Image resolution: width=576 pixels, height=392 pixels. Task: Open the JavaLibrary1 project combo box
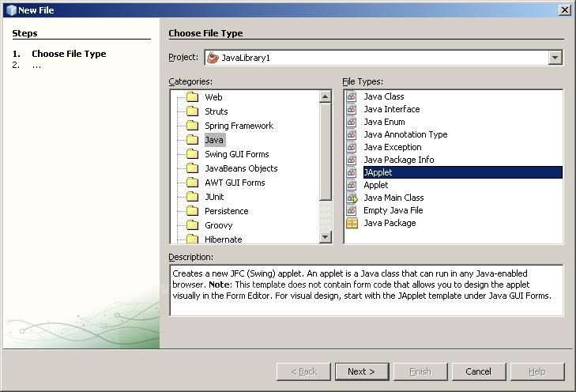383,58
